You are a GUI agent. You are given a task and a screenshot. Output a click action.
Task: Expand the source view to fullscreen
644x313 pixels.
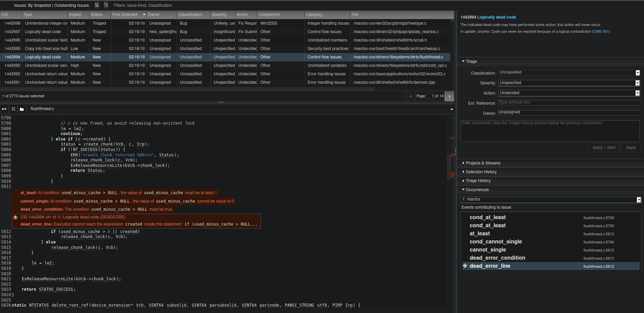pyautogui.click(x=13, y=109)
